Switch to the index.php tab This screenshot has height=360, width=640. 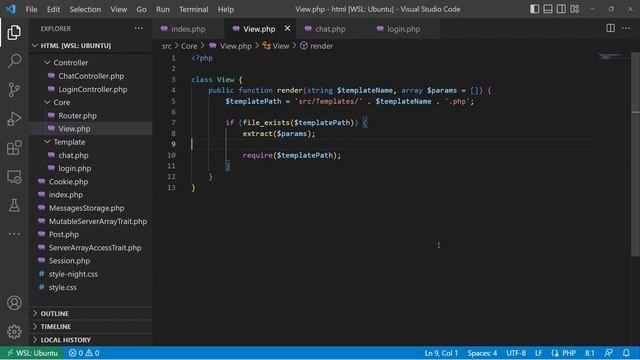coord(188,29)
